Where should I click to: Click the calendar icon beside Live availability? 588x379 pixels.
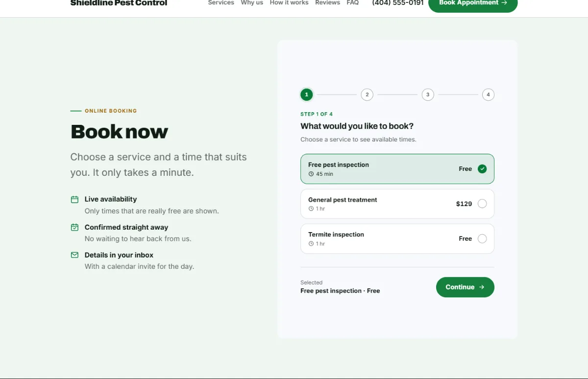coord(74,199)
